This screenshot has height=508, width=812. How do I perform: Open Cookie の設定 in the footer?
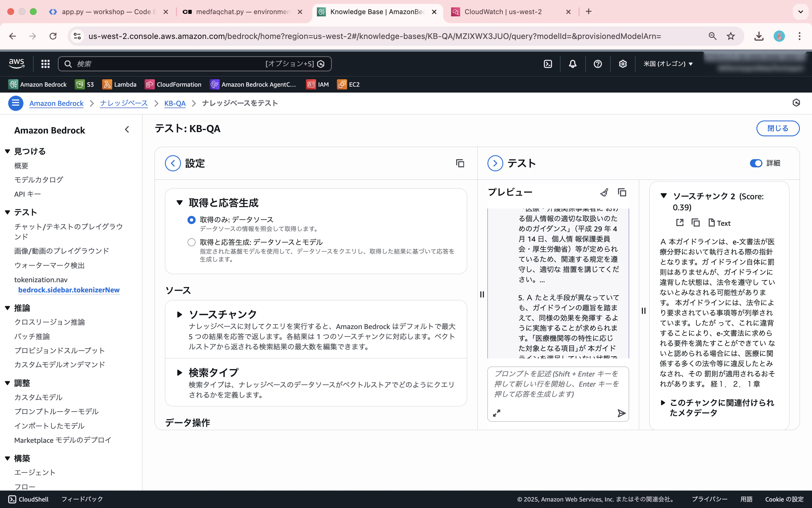784,499
